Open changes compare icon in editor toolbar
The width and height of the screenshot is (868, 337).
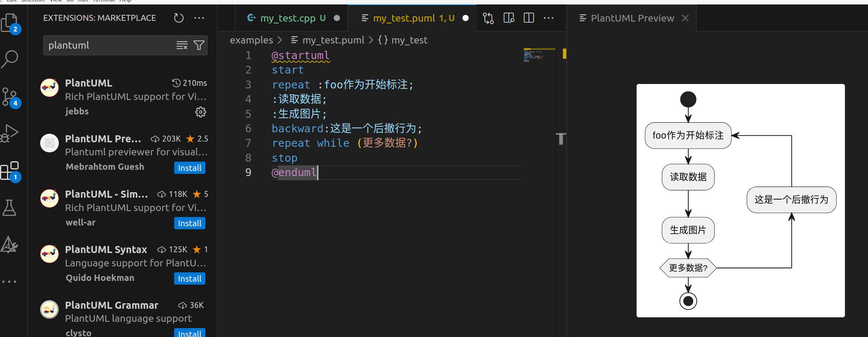click(488, 18)
